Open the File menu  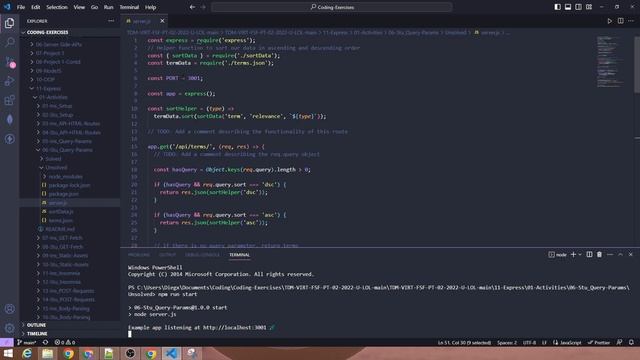point(20,7)
